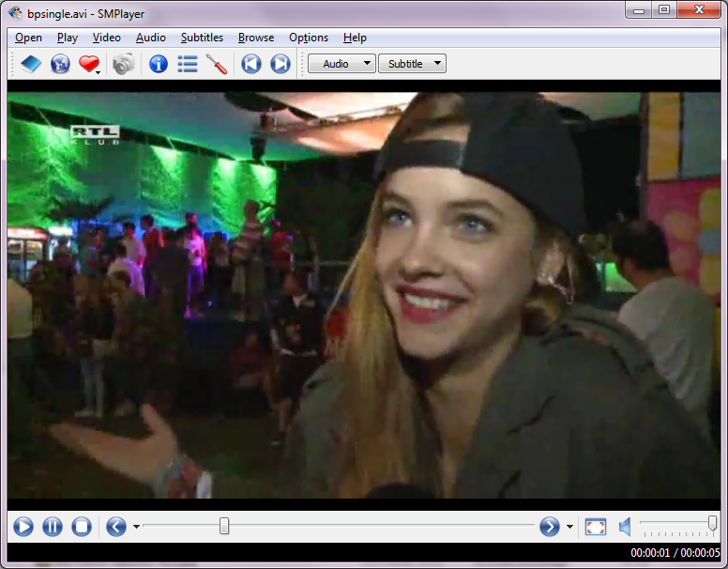728x569 pixels.
Task: Click the red heart favorites icon
Action: tap(88, 64)
